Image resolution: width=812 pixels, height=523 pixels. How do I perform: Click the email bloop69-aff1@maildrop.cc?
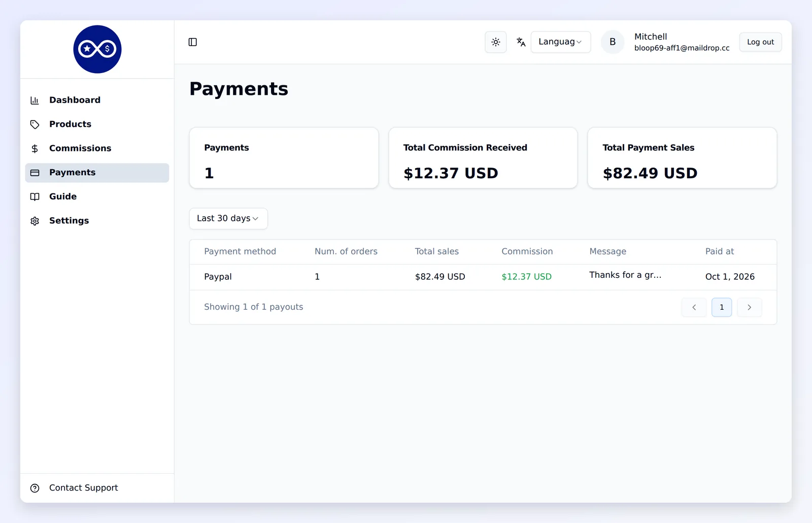[x=682, y=48]
